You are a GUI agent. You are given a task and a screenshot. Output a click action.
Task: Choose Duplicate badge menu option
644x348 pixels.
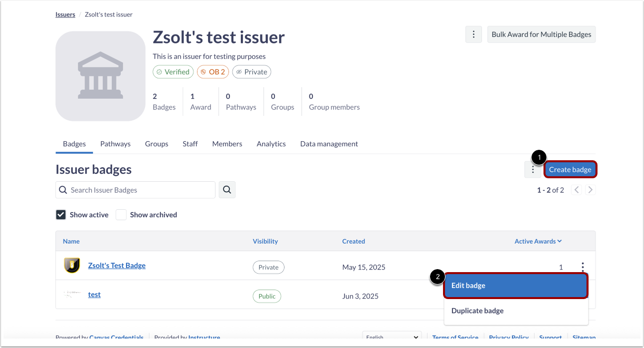[515, 311]
